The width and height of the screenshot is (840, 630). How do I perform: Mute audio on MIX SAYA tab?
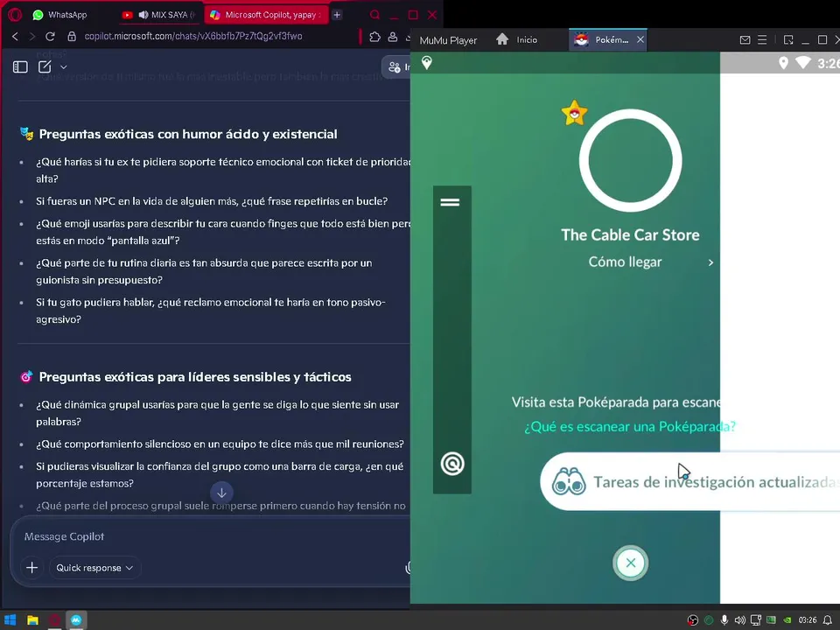143,15
